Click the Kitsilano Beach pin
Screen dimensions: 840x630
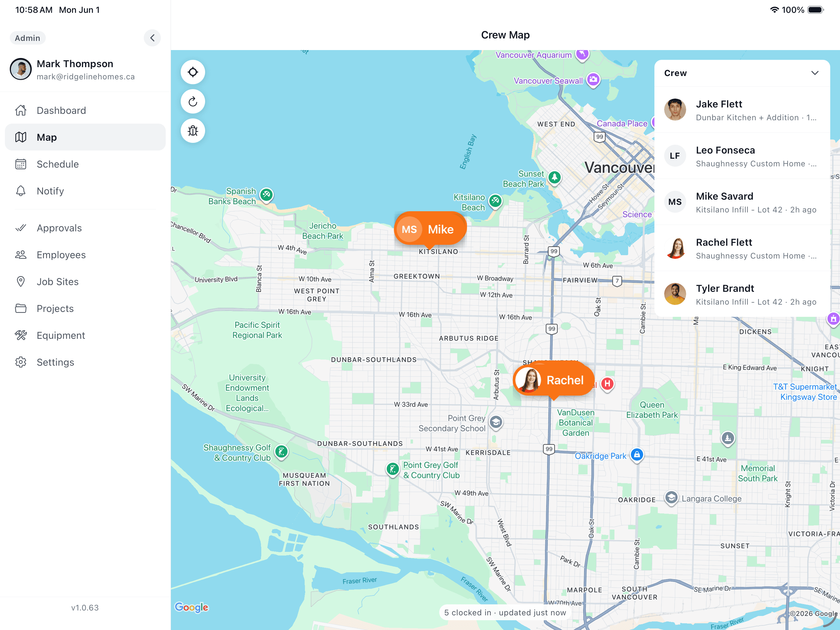click(495, 201)
